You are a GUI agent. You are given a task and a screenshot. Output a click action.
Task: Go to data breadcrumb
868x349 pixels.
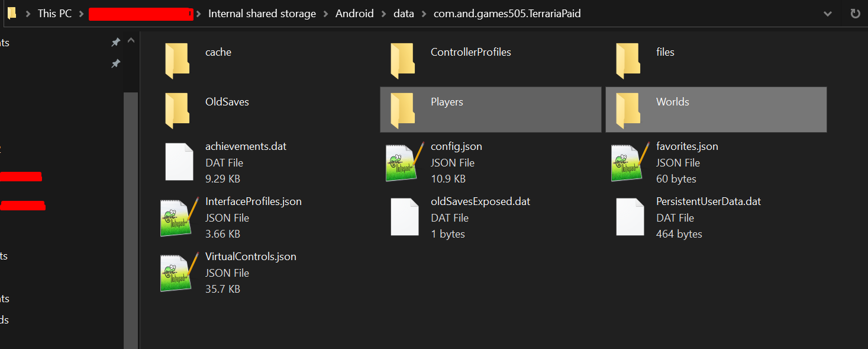click(404, 13)
